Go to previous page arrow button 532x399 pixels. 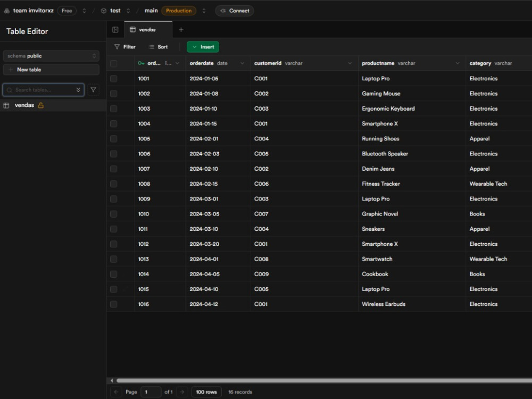click(x=116, y=392)
